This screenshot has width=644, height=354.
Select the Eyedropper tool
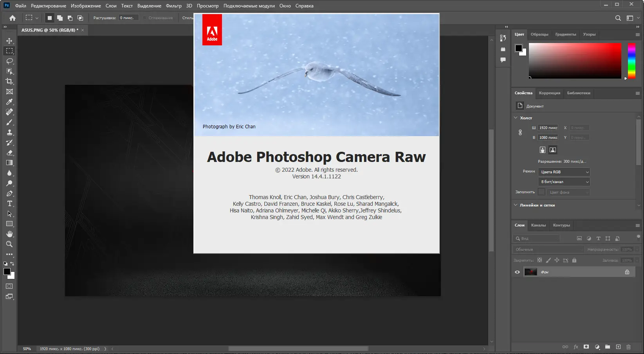point(9,102)
